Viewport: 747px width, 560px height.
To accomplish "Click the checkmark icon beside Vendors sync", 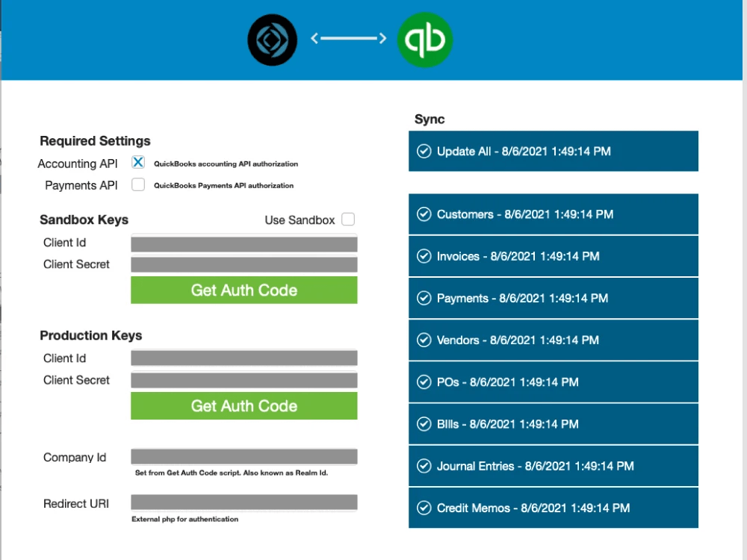I will [424, 340].
